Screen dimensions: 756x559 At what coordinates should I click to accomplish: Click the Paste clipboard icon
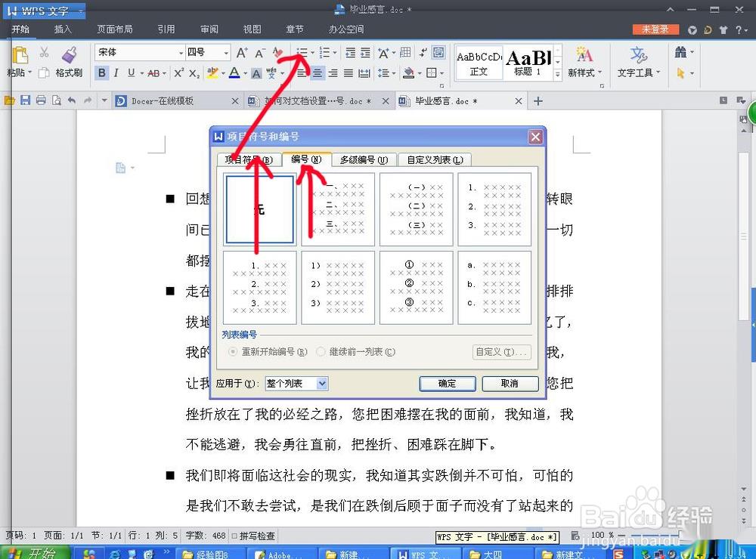pos(20,55)
